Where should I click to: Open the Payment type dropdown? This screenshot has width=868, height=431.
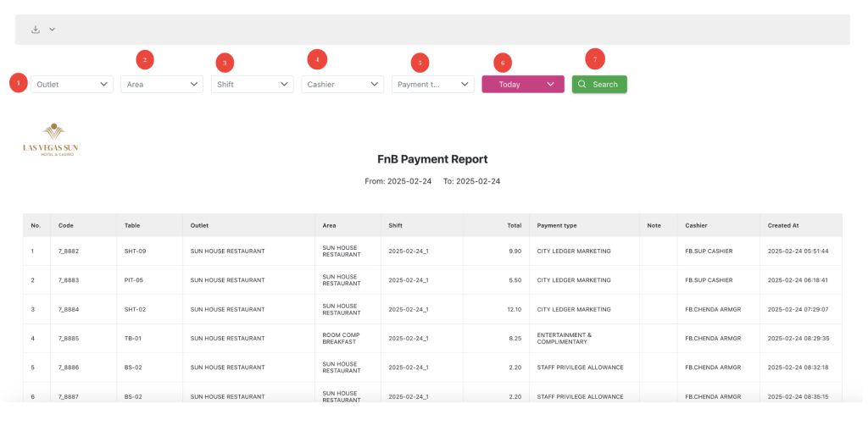click(432, 84)
